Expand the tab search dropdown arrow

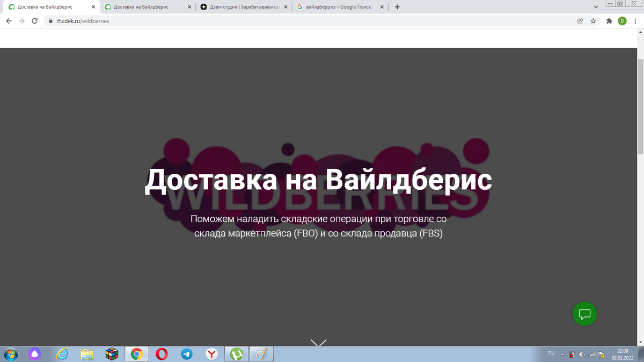(x=597, y=7)
